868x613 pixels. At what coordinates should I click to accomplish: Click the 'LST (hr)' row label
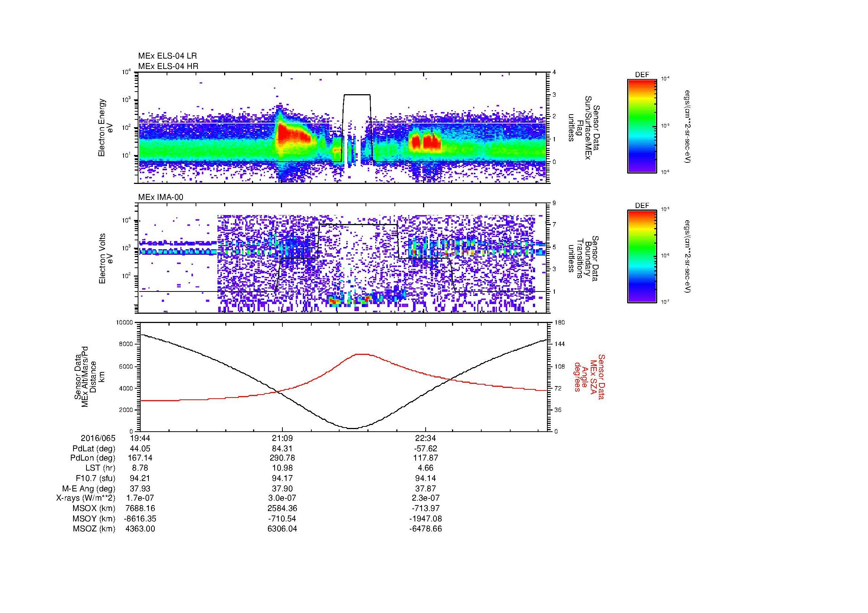(100, 468)
